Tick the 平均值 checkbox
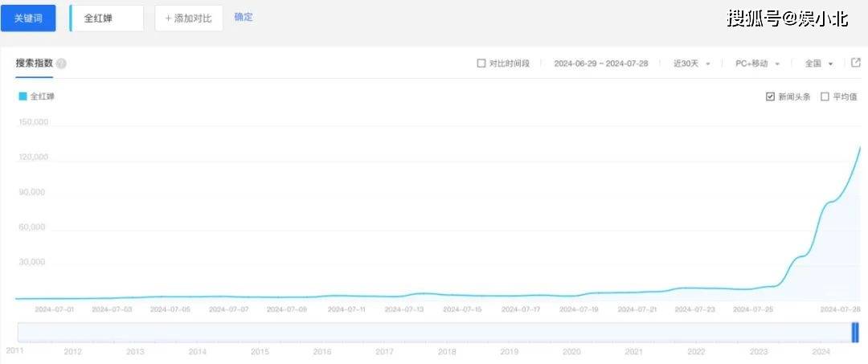Screen dimensions: 868x364 coord(825,96)
